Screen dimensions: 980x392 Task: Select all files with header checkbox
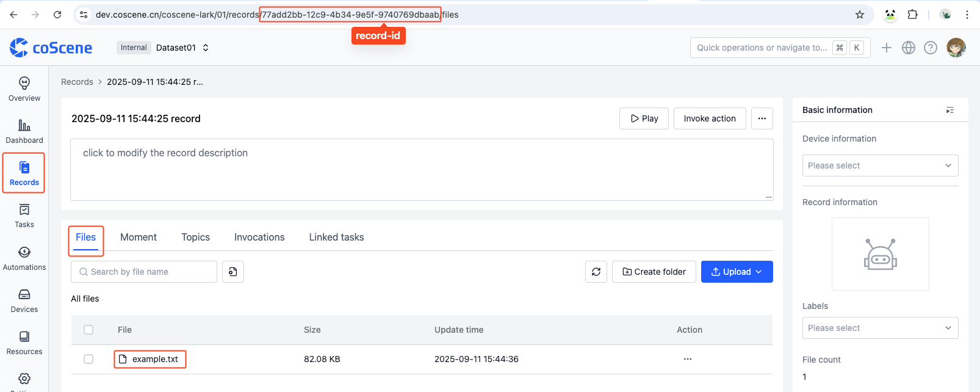tap(88, 330)
